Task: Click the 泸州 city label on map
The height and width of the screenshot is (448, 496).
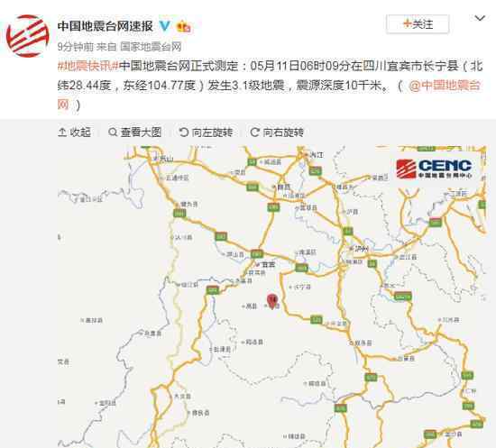Action: point(359,249)
